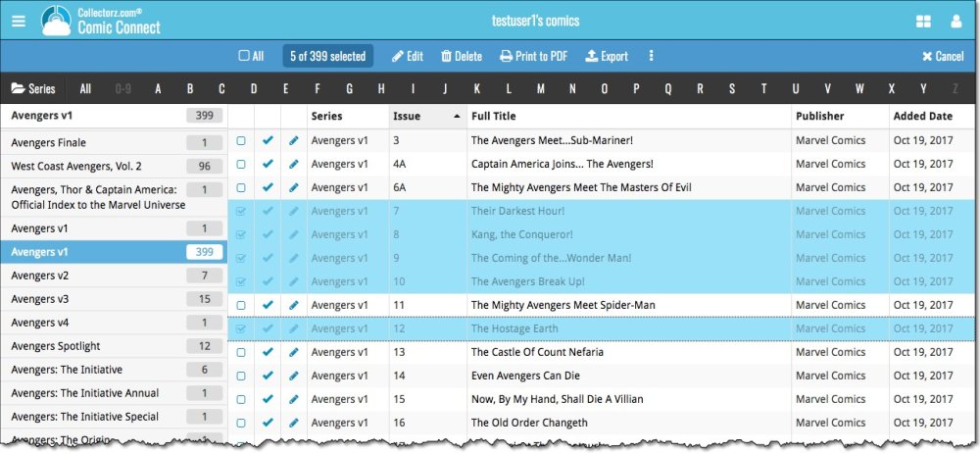This screenshot has width=980, height=453.
Task: Uncheck the box for issue 8
Action: click(241, 235)
